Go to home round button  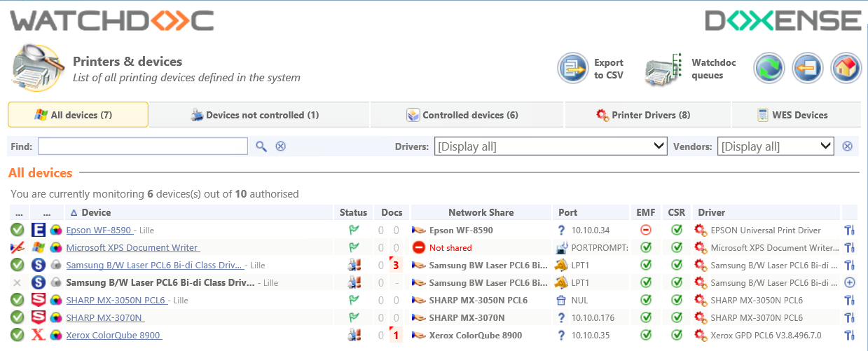tap(846, 69)
